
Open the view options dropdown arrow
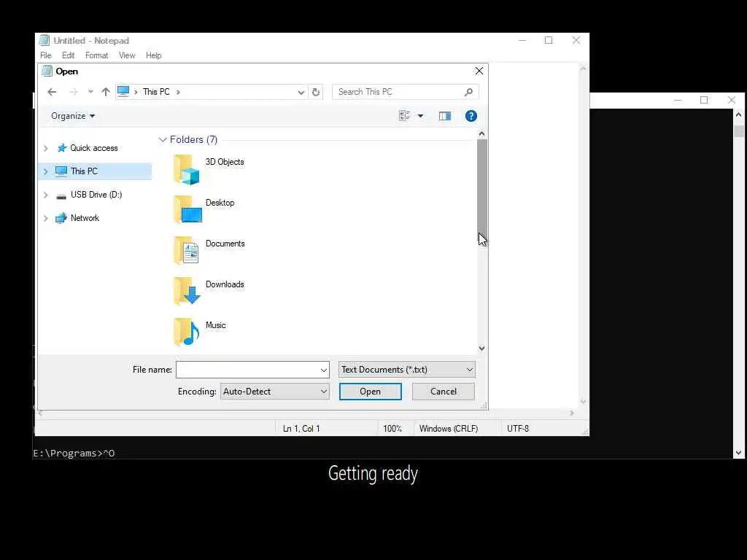[420, 116]
